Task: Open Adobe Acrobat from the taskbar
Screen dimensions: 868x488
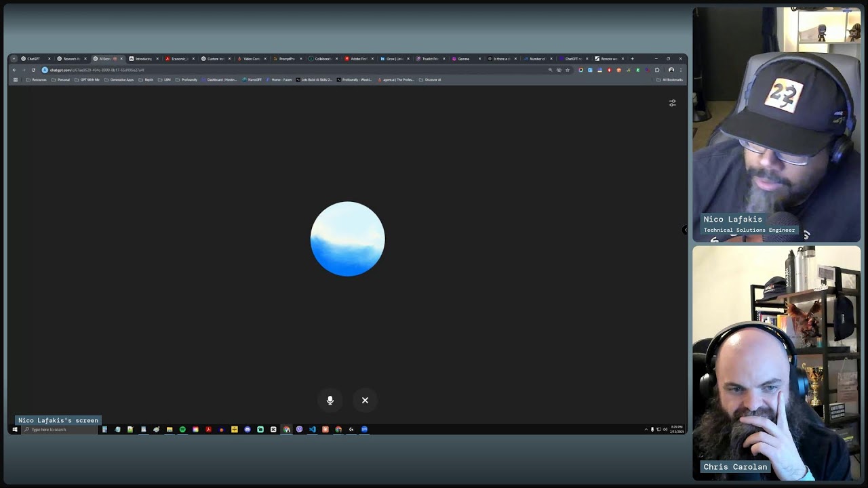Action: click(208, 430)
